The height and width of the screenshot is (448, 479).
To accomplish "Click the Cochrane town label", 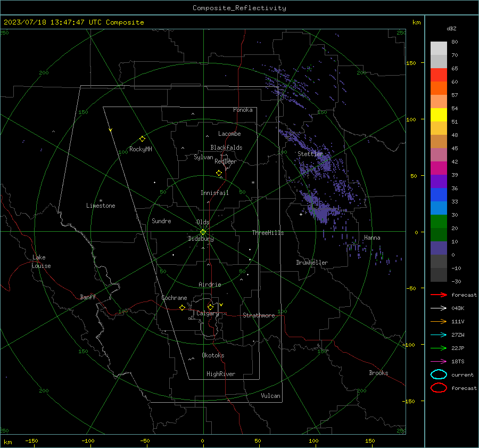I will click(174, 298).
